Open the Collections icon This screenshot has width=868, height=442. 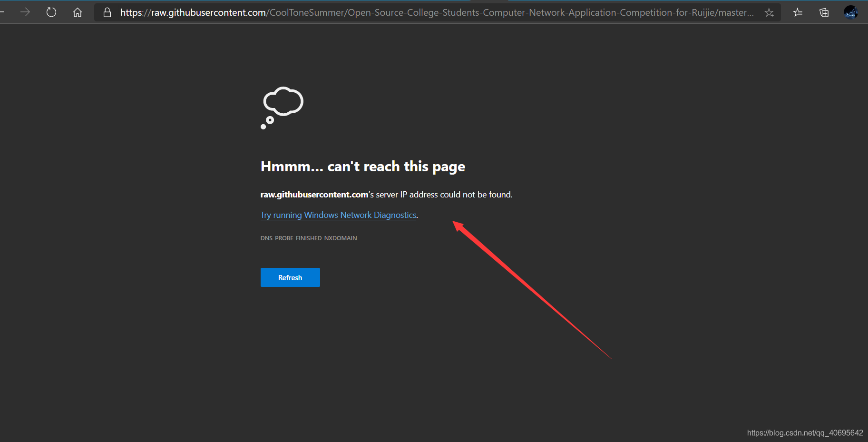click(824, 13)
